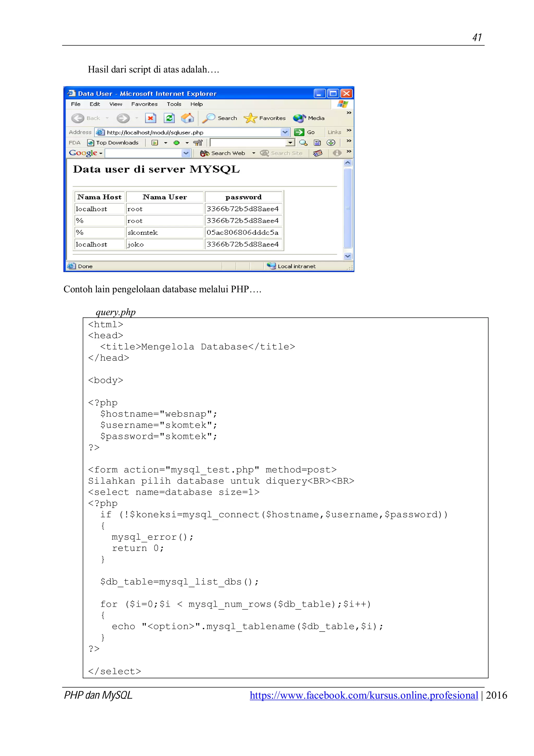Screen dimensions: 534x756
Task: Open Favorites star toolbar button
Action: pyautogui.click(x=265, y=118)
